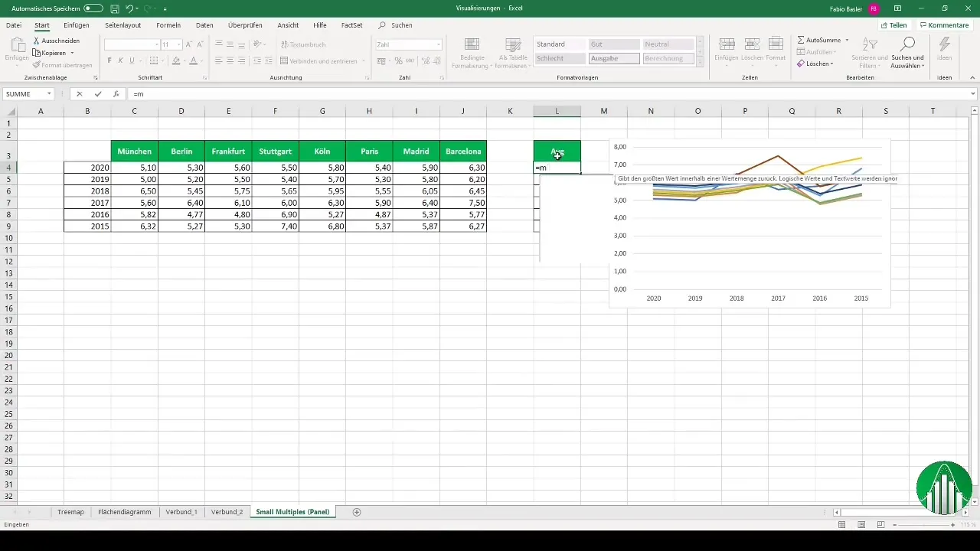The width and height of the screenshot is (980, 551).
Task: Click the increase font size icon
Action: click(x=189, y=44)
